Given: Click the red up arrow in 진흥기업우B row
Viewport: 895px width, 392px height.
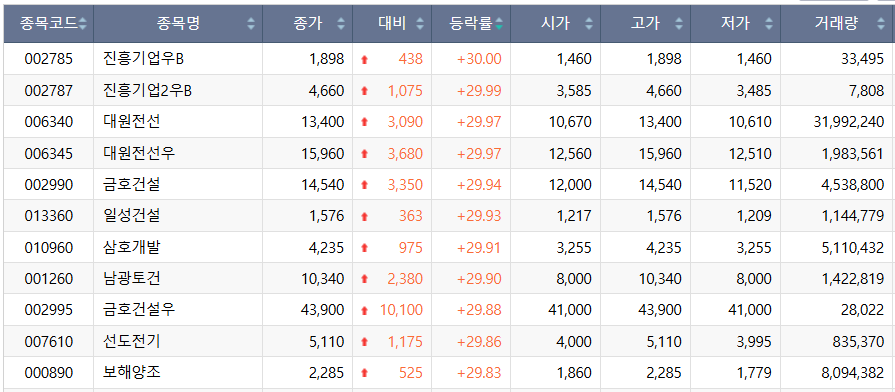Looking at the screenshot, I should pos(365,59).
